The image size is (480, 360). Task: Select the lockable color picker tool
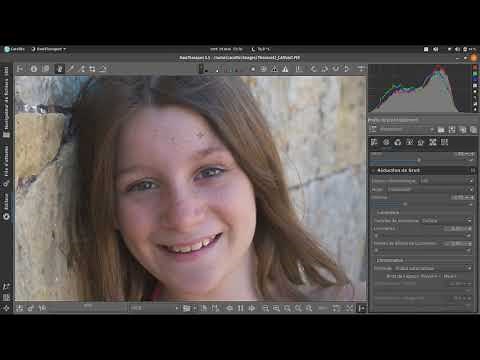tap(81, 69)
